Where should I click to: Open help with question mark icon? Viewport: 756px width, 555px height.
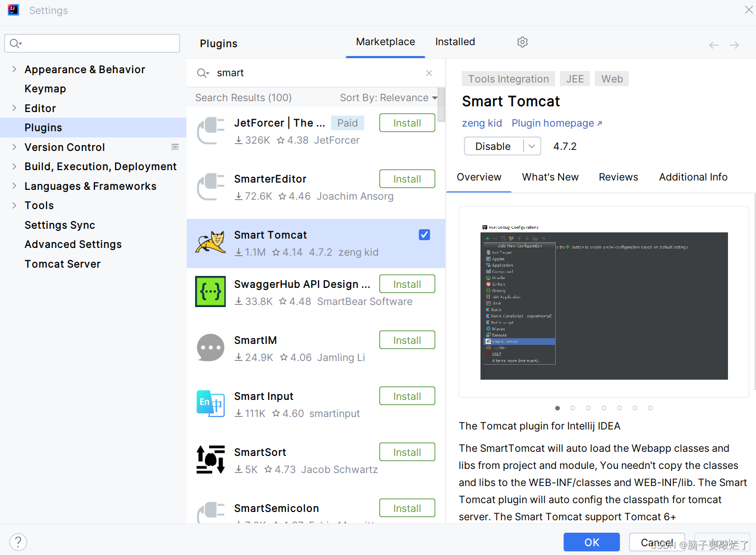point(18,542)
